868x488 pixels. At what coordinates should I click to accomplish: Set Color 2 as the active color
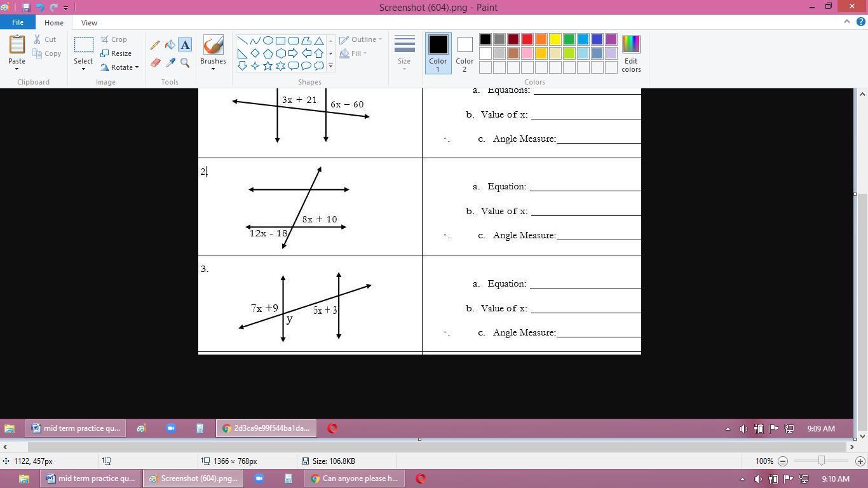point(465,53)
